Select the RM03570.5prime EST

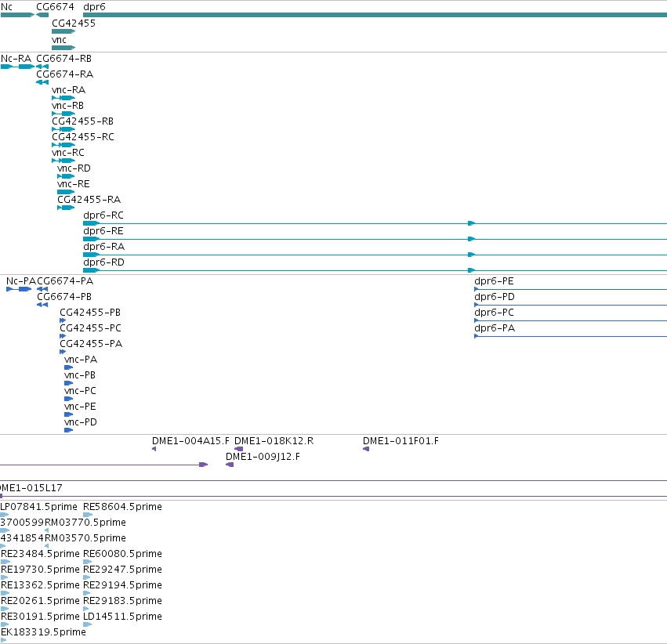(47, 546)
